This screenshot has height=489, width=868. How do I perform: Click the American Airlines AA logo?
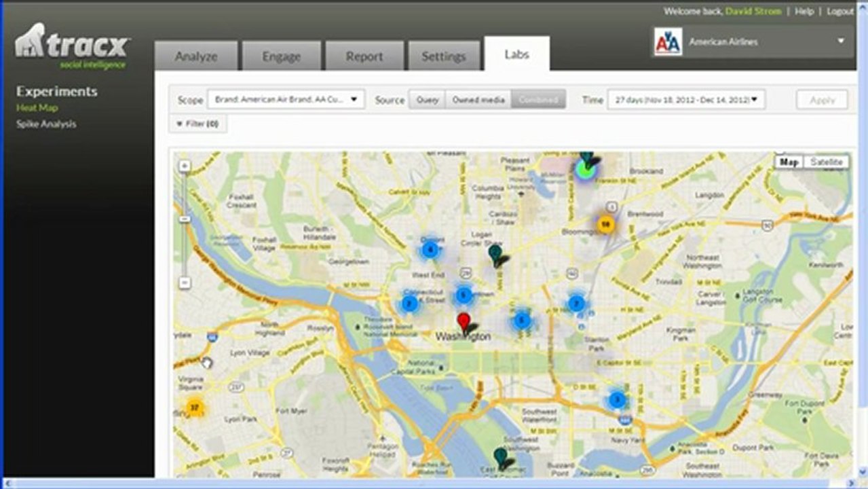[x=668, y=41]
